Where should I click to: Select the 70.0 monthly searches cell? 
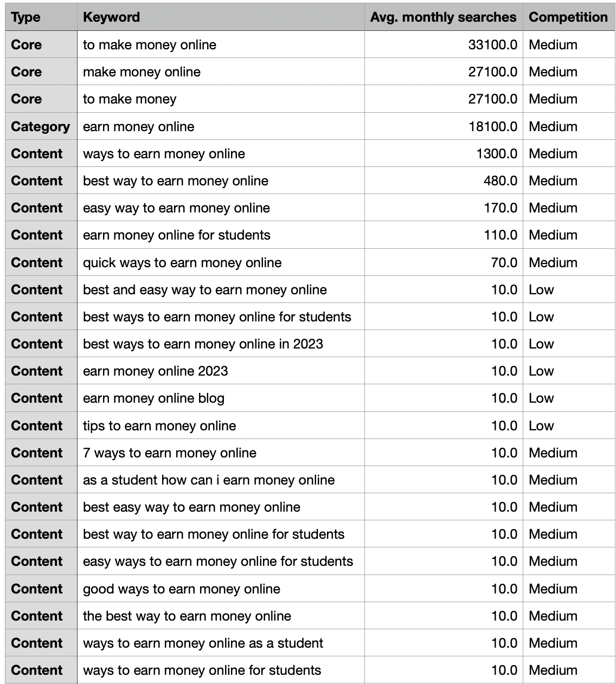click(504, 263)
